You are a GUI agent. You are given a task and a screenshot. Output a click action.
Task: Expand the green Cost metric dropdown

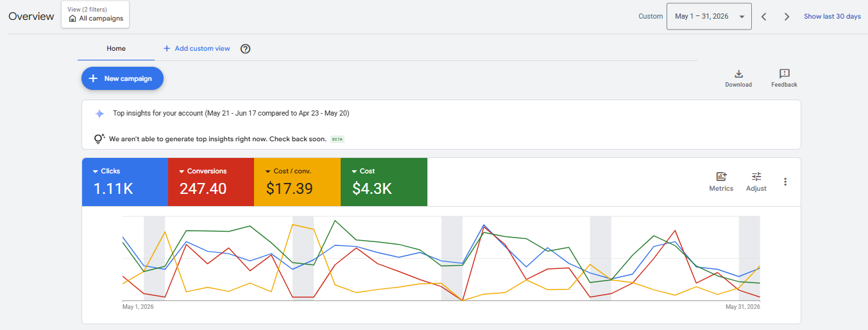354,171
